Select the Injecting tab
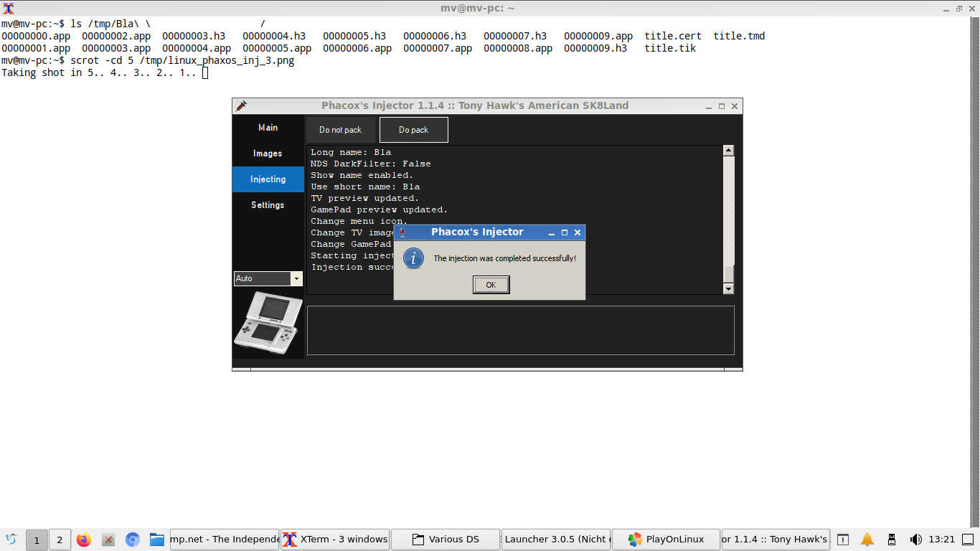Viewport: 980px width, 551px height. (x=268, y=179)
